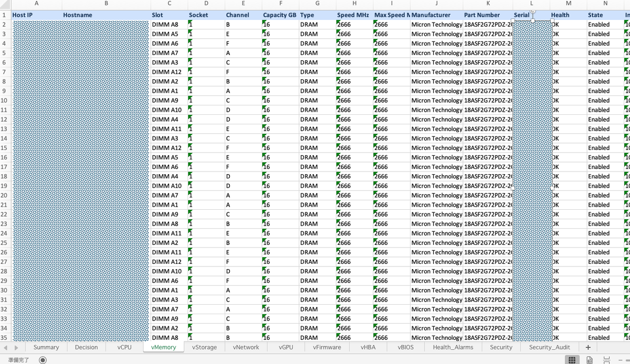Select part number cell in row 25
The width and height of the screenshot is (630, 364).
[488, 242]
